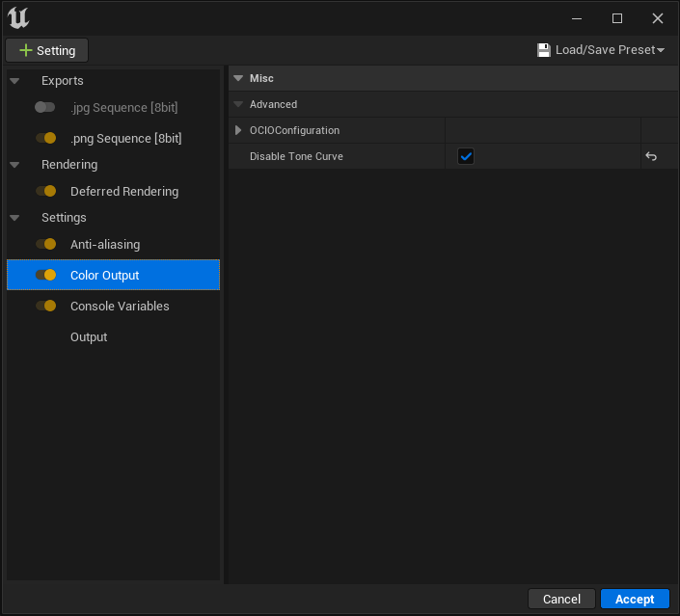The height and width of the screenshot is (616, 680).
Task: Toggle the Color Output enable switch
Action: [x=45, y=275]
